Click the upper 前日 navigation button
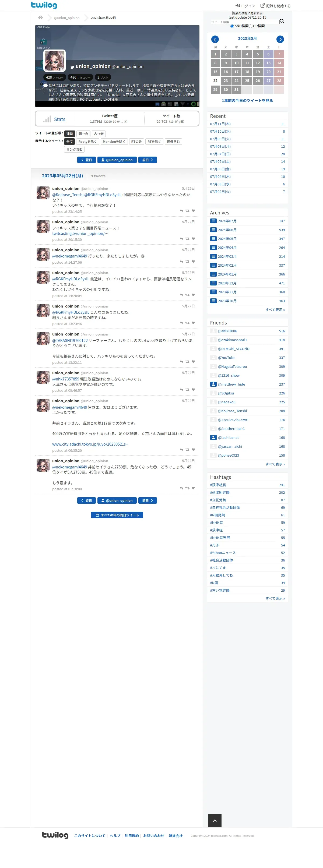 [147, 160]
